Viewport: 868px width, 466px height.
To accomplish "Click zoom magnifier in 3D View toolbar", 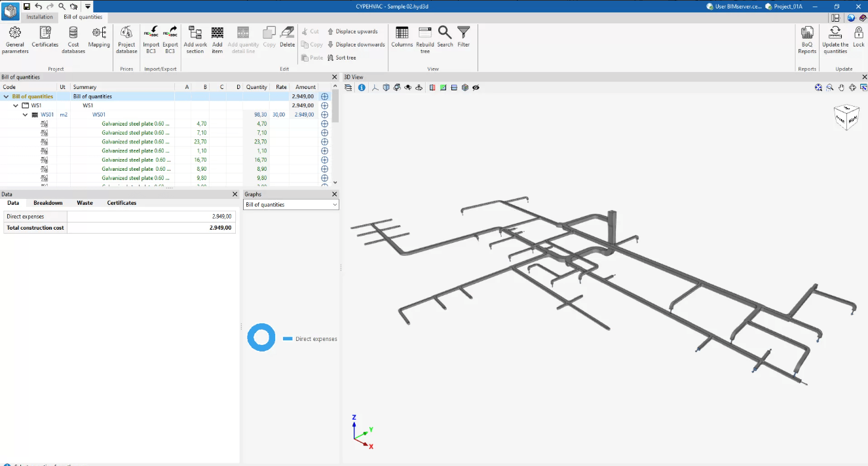I will 830,87.
